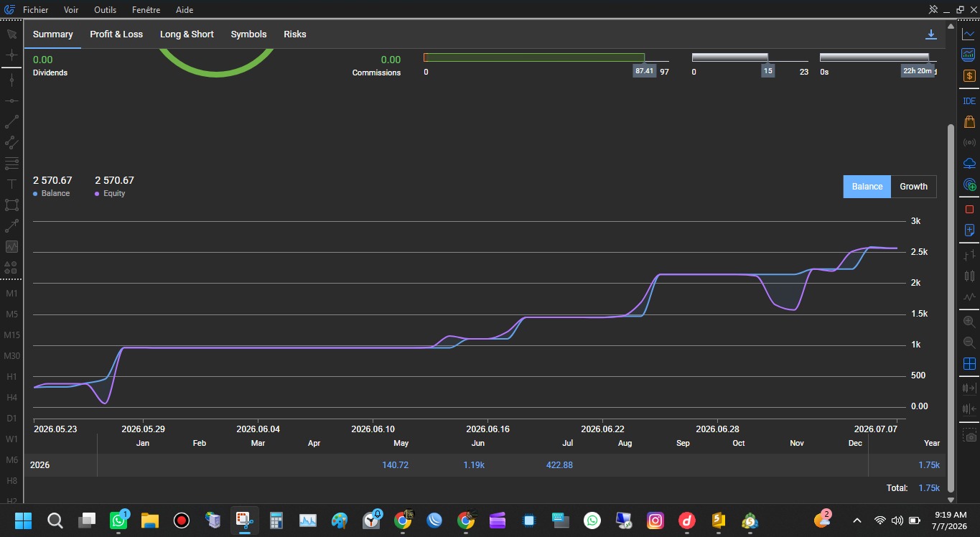Open the IDE panel in the right sidebar
This screenshot has width=980, height=537.
point(969,101)
